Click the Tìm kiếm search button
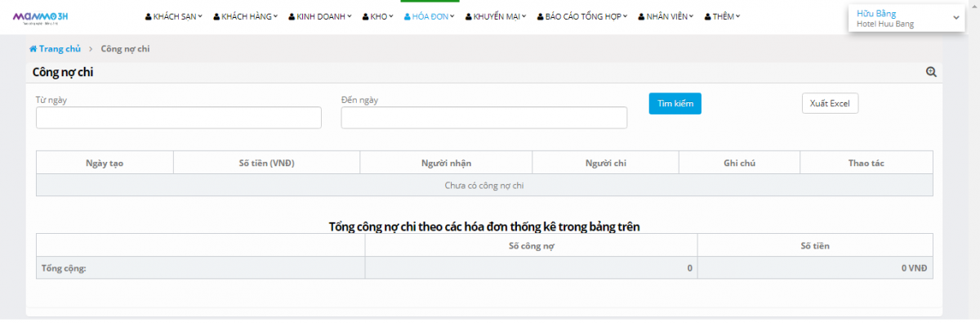This screenshot has height=323, width=980. coord(675,104)
